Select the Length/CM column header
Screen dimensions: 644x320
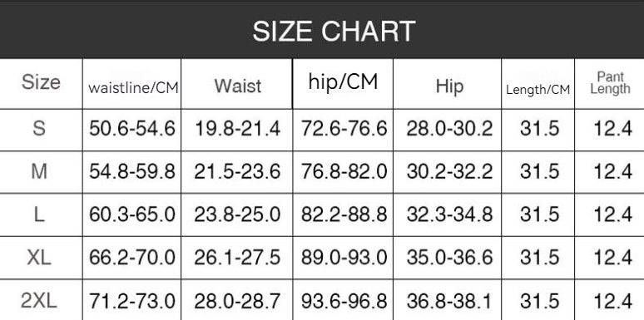(x=538, y=90)
